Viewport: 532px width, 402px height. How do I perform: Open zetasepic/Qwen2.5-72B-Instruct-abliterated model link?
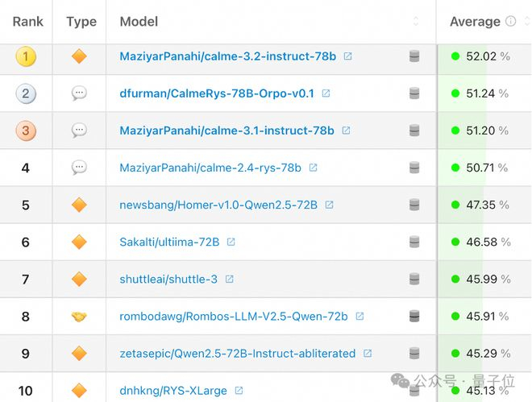click(x=237, y=353)
